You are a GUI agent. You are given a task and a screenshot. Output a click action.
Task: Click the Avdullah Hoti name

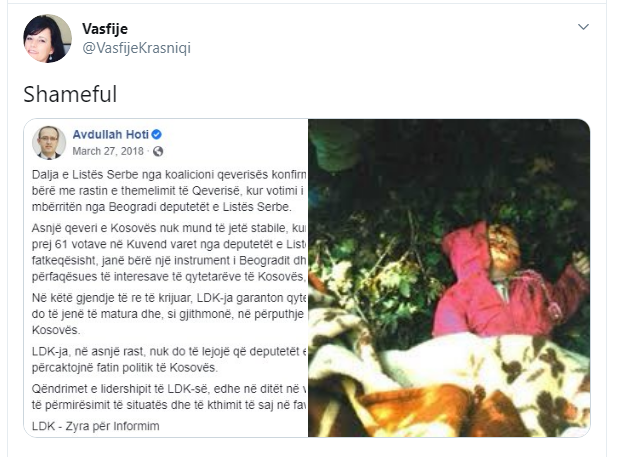point(111,135)
